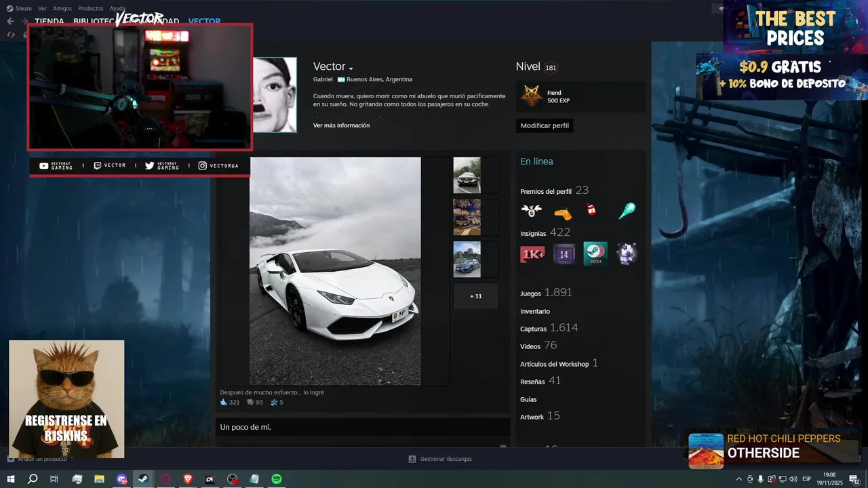
Task: Open the Vídeos 76 link
Action: click(538, 346)
